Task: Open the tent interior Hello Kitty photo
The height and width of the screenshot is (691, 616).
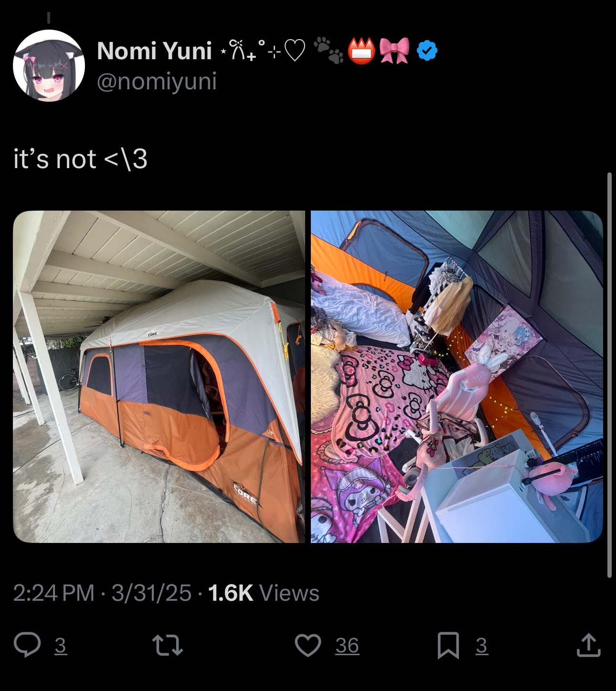Action: click(457, 377)
